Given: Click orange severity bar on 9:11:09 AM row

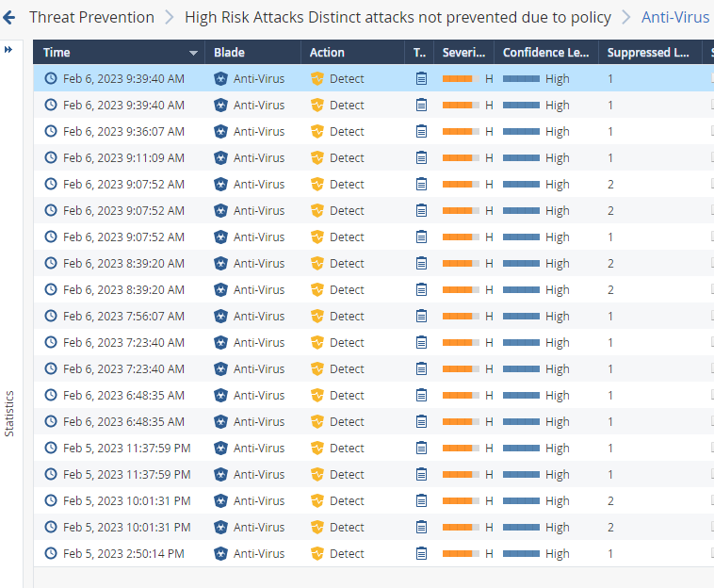Looking at the screenshot, I should point(461,158).
